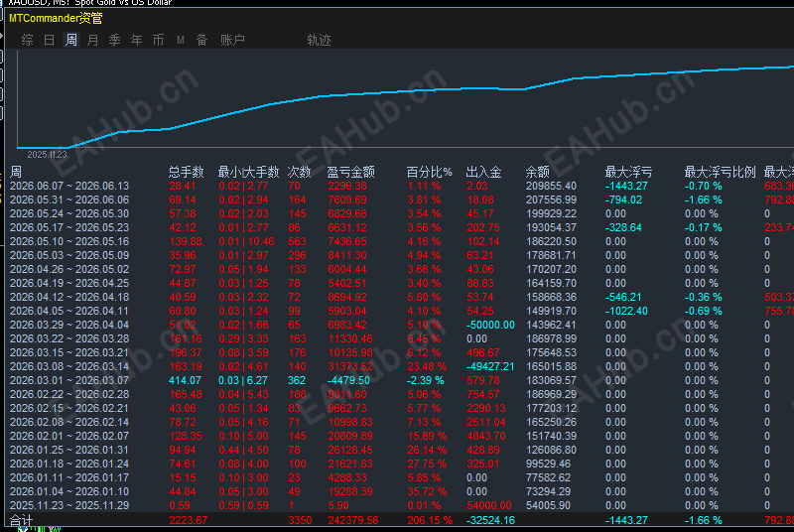794x532 pixels.
Task: Open the 备 notes tab
Action: pos(202,40)
